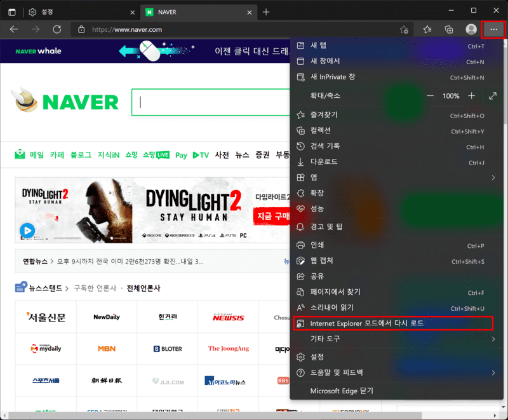Open a new tab with plus button
Viewport: 508px width, 420px height.
266,12
